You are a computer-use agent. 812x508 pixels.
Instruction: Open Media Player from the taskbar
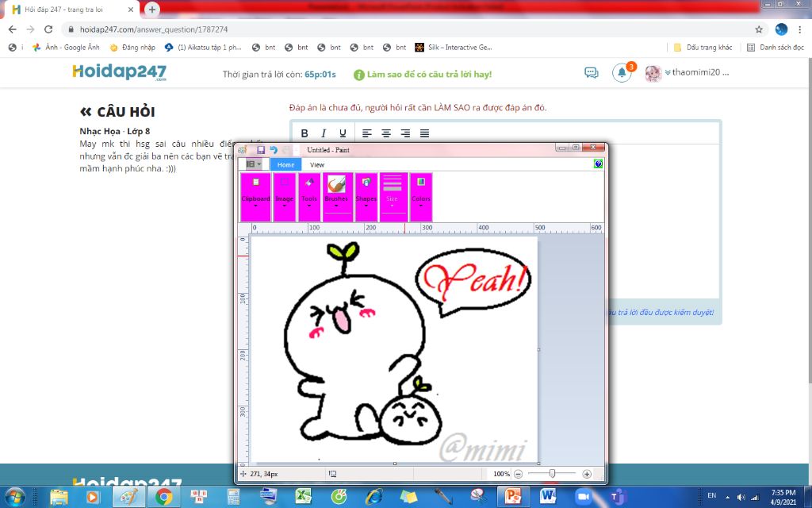tap(93, 496)
